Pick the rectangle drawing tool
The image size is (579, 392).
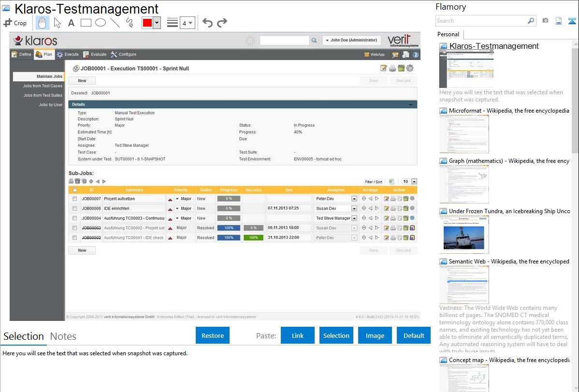tap(86, 23)
